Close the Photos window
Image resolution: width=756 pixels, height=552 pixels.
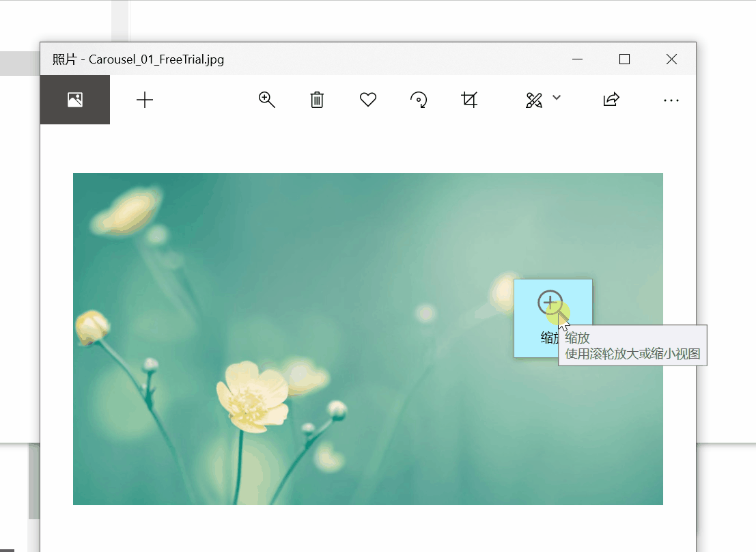tap(671, 59)
